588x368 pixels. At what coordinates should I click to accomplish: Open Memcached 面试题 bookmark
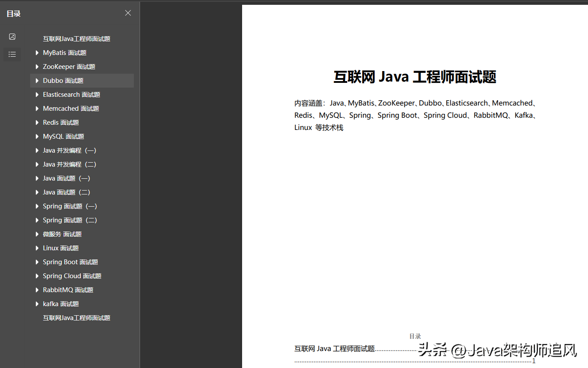(x=71, y=109)
